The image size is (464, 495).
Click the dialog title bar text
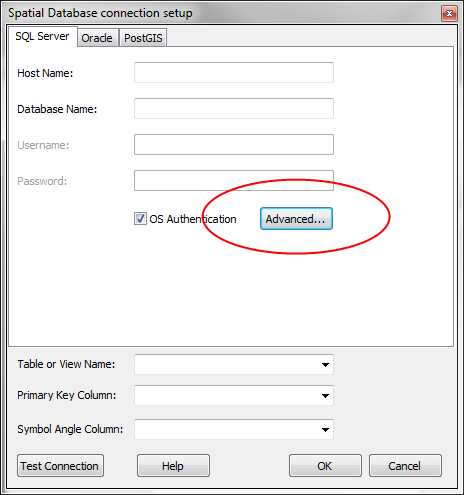(x=100, y=13)
